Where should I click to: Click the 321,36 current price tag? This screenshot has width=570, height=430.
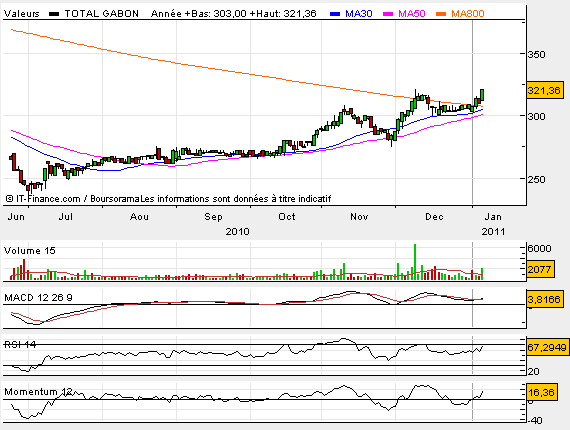545,90
